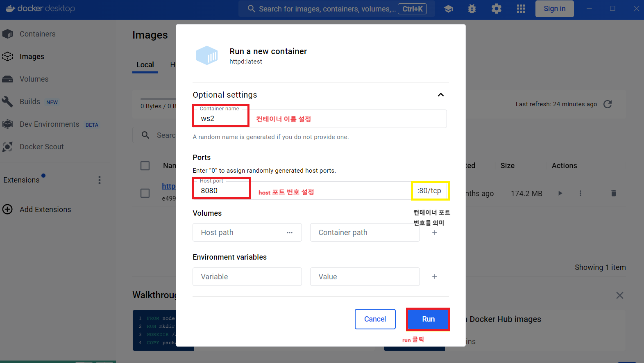Click the refresh icon next to Last refresh
Screen dimensions: 644x363
[608, 104]
